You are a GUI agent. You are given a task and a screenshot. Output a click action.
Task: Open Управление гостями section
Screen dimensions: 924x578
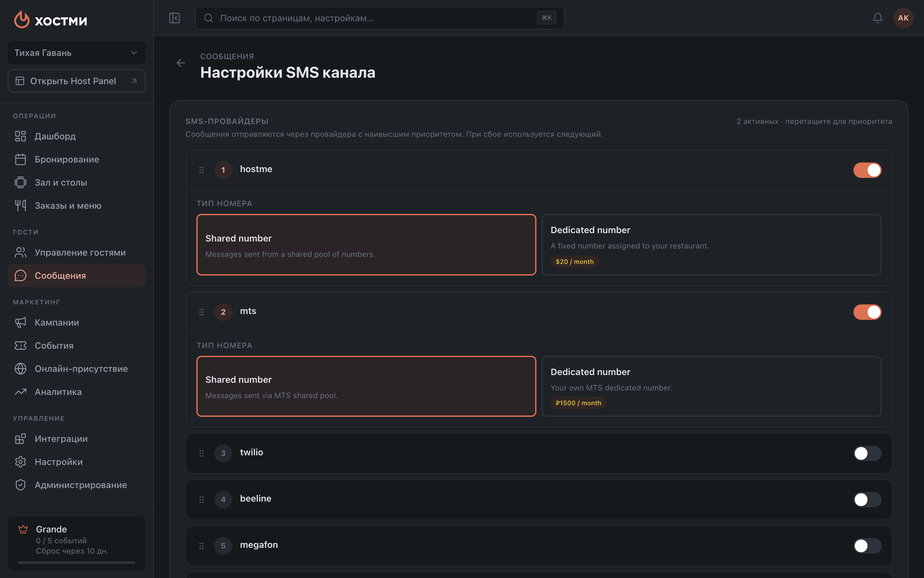click(x=76, y=253)
